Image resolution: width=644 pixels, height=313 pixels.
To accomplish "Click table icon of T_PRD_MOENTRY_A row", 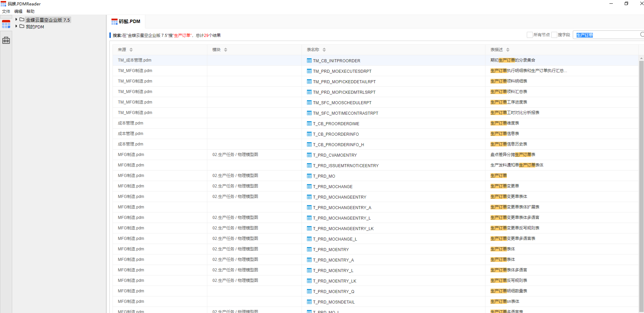I will pyautogui.click(x=309, y=260).
